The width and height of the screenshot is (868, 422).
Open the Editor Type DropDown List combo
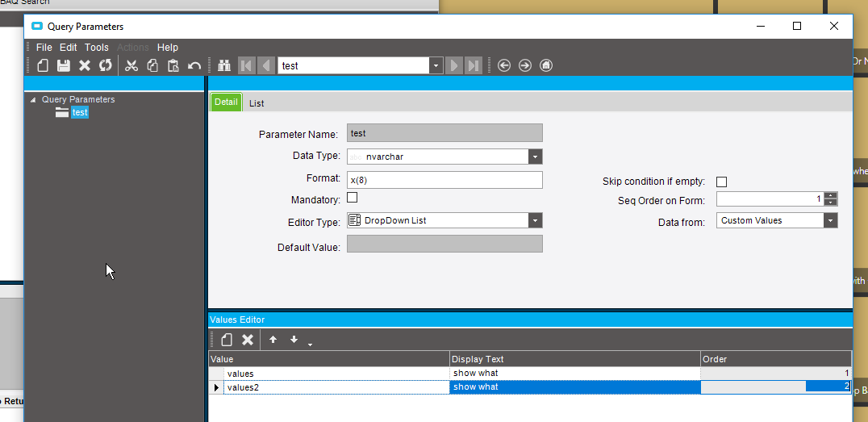(x=535, y=220)
